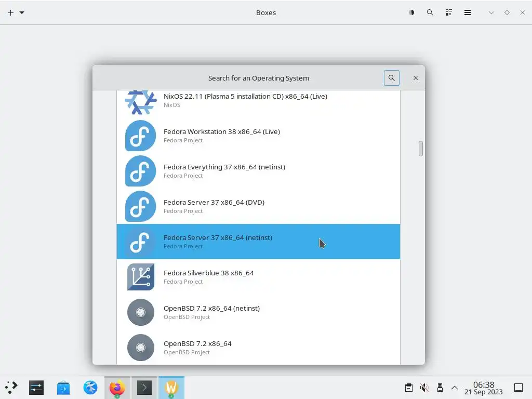Viewport: 532px width, 399px height.
Task: Select Fedora Everything 37 x86_64 (netinst)
Action: tap(259, 171)
